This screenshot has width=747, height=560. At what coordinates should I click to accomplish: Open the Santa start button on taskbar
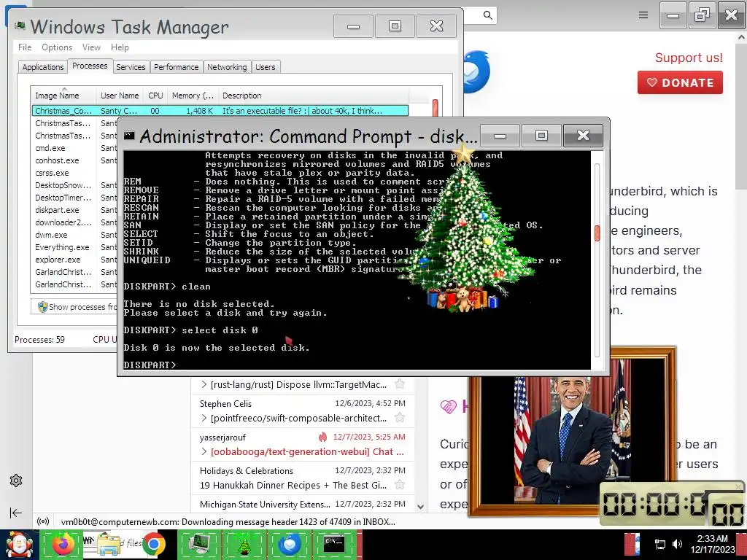[x=18, y=545]
